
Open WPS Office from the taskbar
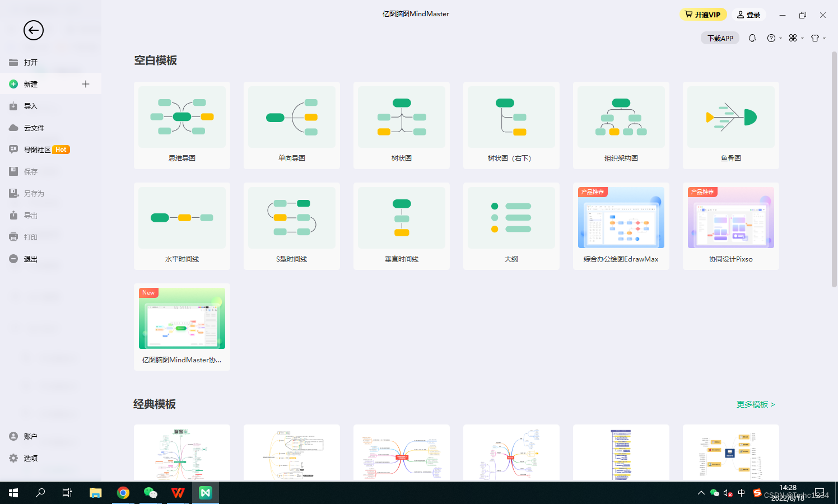tap(178, 493)
